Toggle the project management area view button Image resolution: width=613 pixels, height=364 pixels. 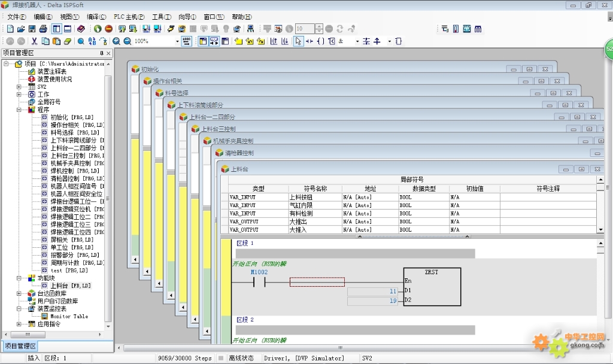pos(57,29)
